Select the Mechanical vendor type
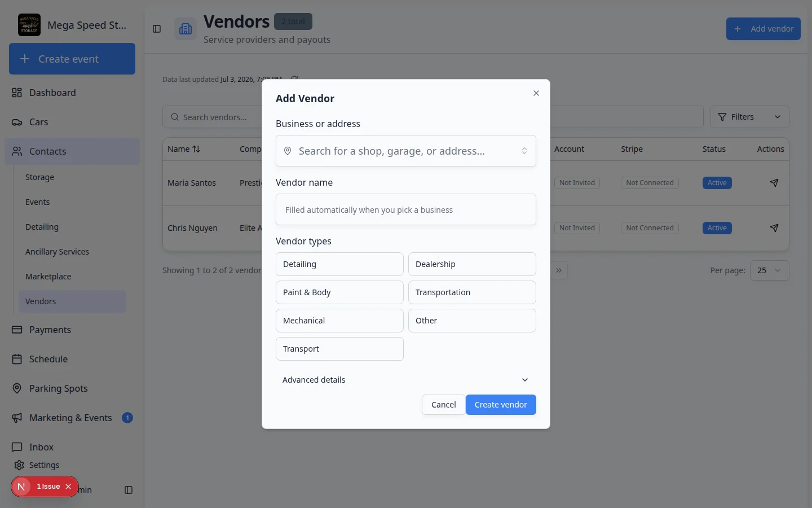This screenshot has height=508, width=812. 339,321
